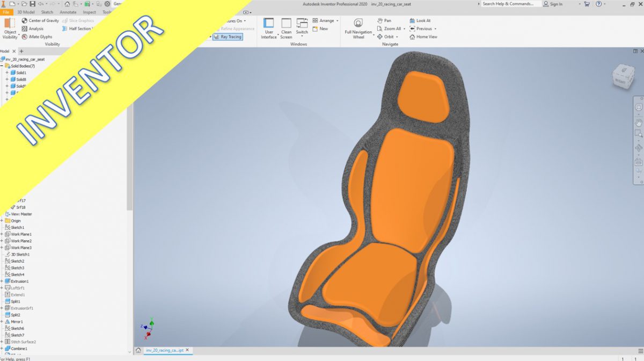Activate the Look At tool
Screen dimensions: 644x361
[422, 20]
